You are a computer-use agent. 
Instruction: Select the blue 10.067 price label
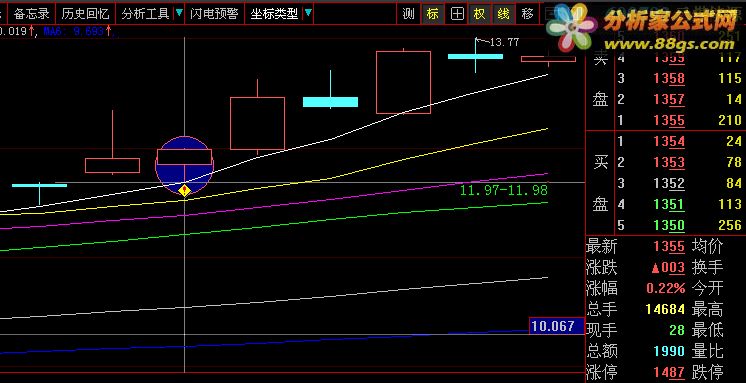tap(556, 326)
